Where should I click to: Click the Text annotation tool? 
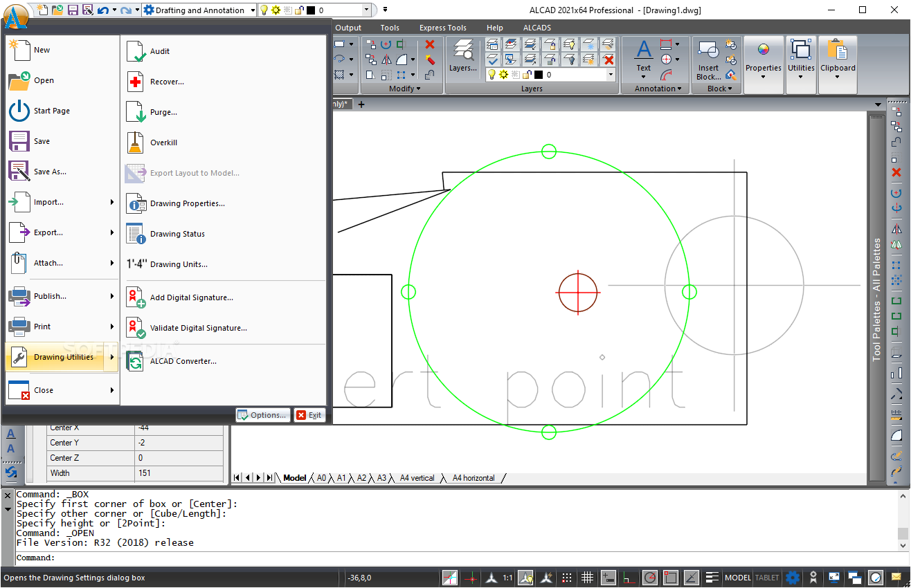[644, 55]
